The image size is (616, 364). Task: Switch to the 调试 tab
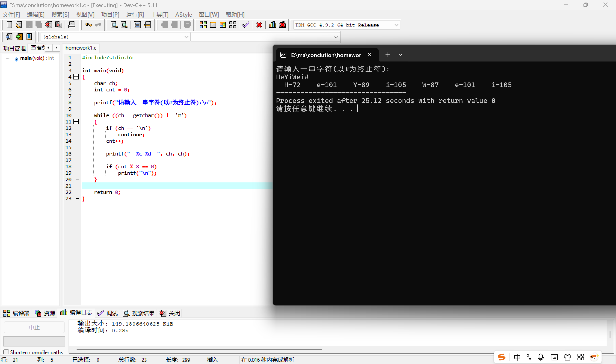pyautogui.click(x=108, y=313)
